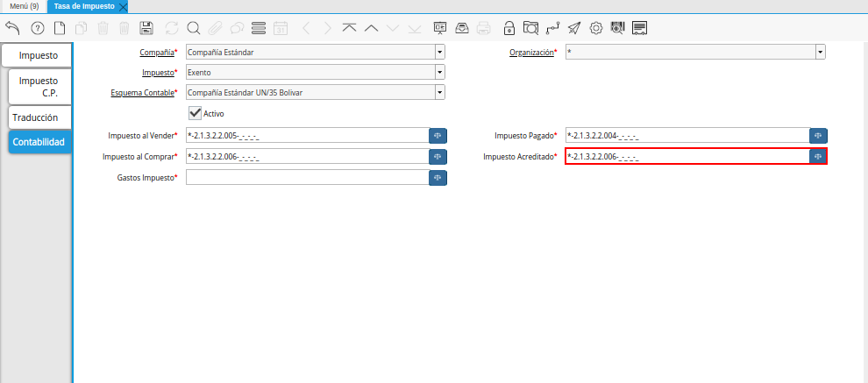Open the Impuesto side tab
The height and width of the screenshot is (383, 868).
coord(37,55)
